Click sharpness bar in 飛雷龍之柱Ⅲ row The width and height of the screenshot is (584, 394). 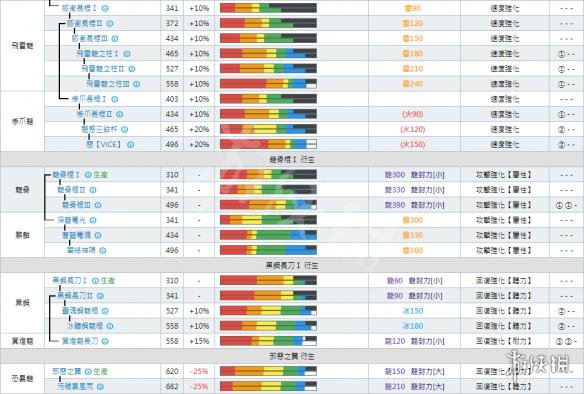click(x=268, y=84)
